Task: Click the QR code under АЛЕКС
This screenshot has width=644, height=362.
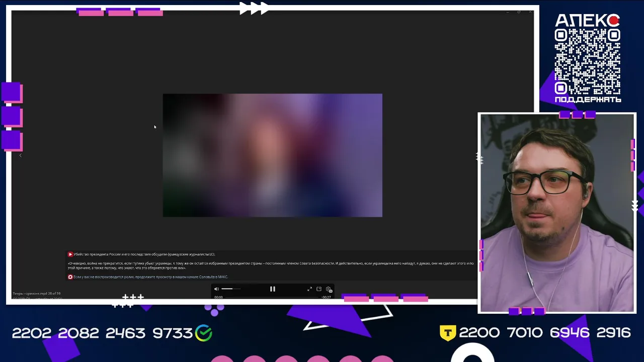Action: click(x=587, y=61)
